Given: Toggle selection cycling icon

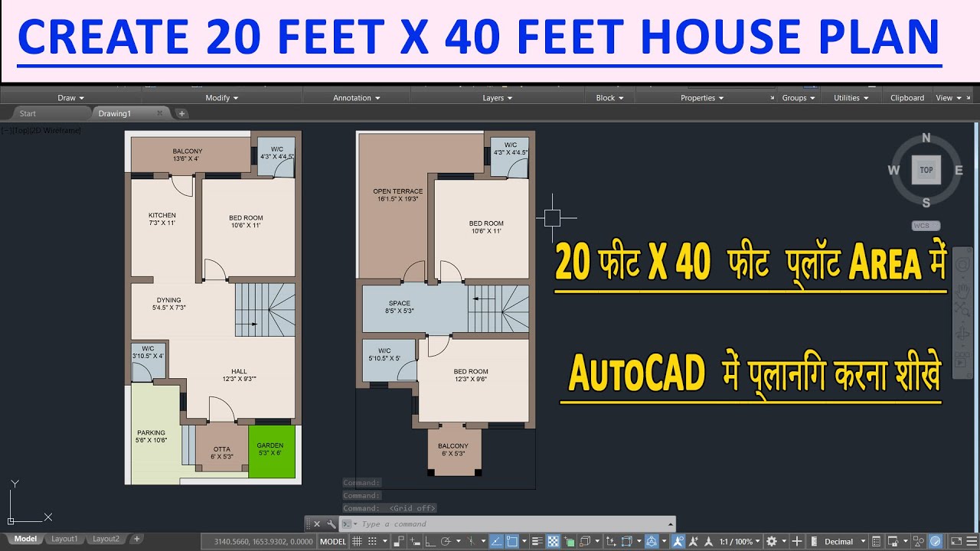Looking at the screenshot, I should [x=569, y=541].
